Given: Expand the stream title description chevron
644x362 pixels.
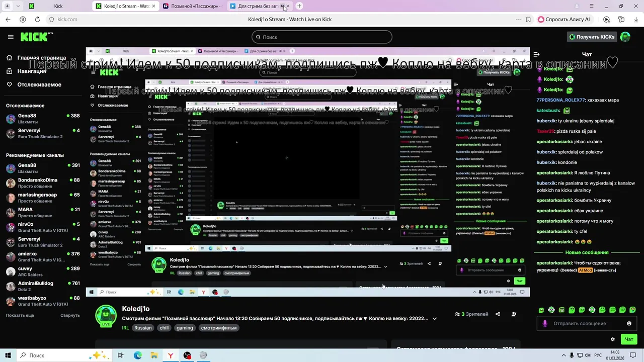Looking at the screenshot, I should 435,318.
